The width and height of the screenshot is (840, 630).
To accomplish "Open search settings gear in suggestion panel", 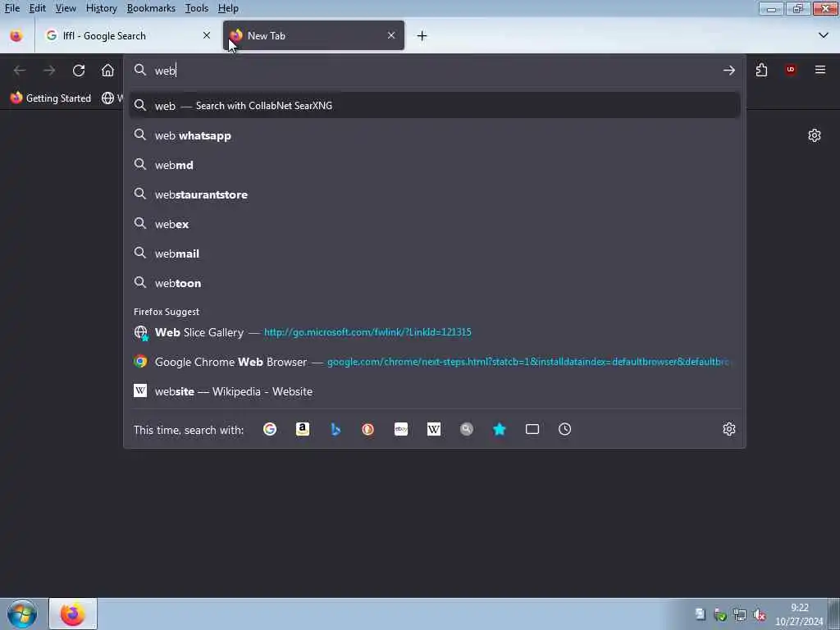I will click(728, 429).
